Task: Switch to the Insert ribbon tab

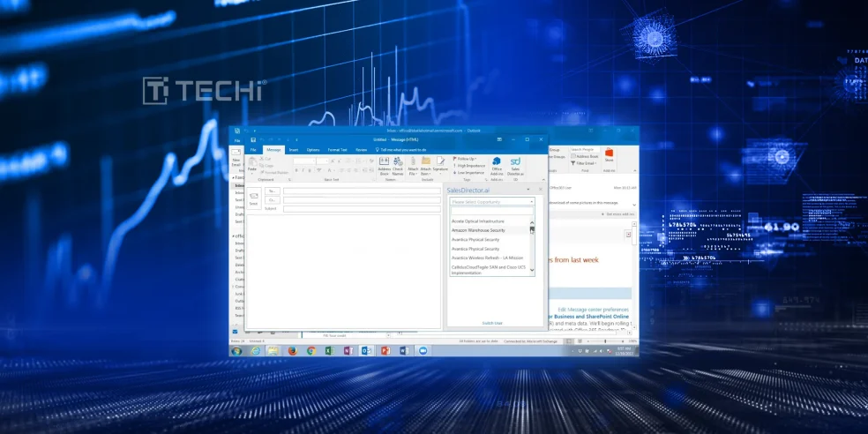Action: [294, 150]
